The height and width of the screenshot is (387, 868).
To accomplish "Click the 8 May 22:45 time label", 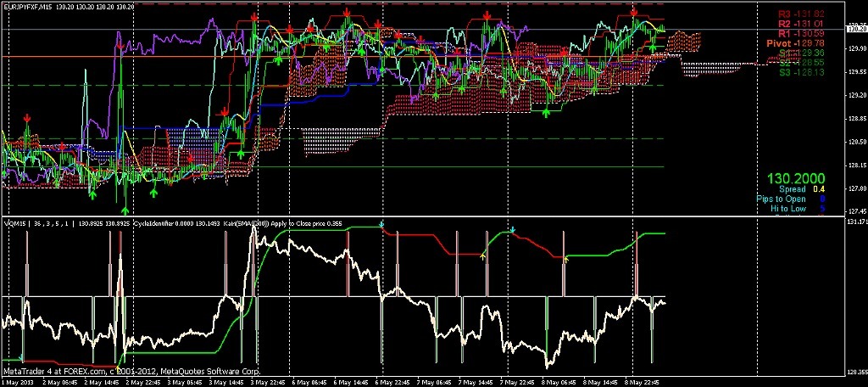I will [x=642, y=382].
